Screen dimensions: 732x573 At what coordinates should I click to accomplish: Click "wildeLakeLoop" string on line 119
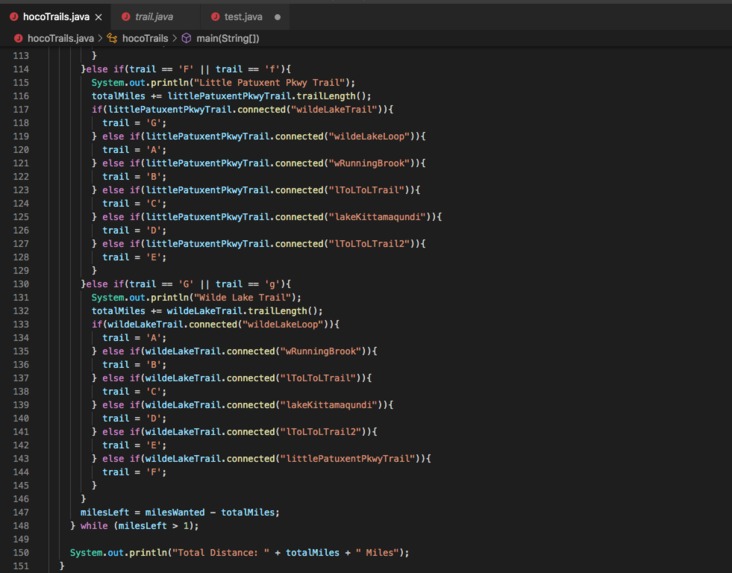[x=369, y=136]
